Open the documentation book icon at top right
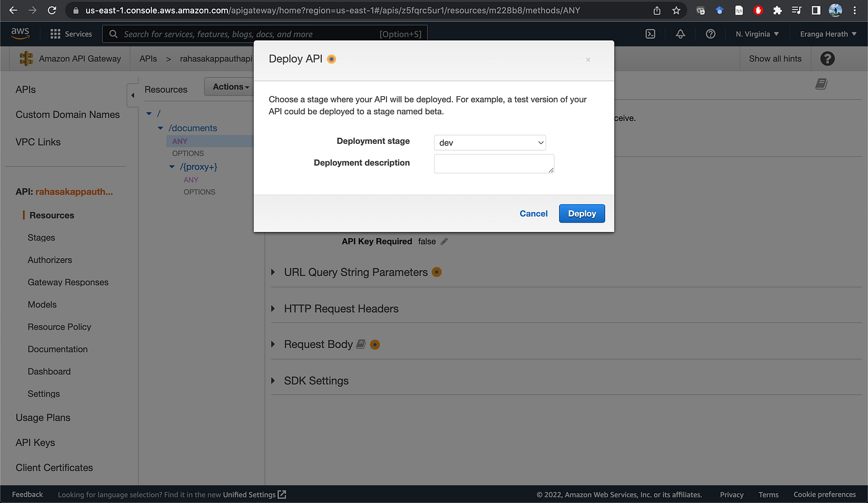Image resolution: width=868 pixels, height=503 pixels. click(821, 84)
